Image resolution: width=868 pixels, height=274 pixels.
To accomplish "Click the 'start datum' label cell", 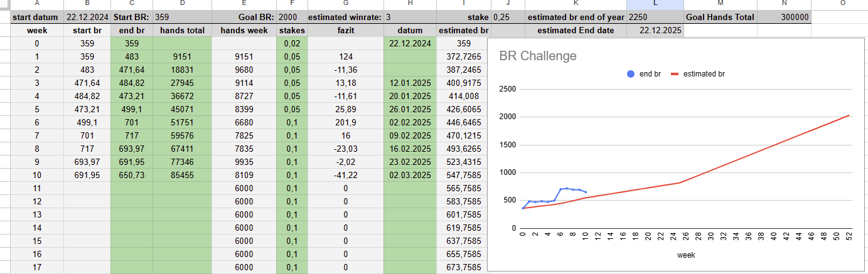I will [36, 17].
